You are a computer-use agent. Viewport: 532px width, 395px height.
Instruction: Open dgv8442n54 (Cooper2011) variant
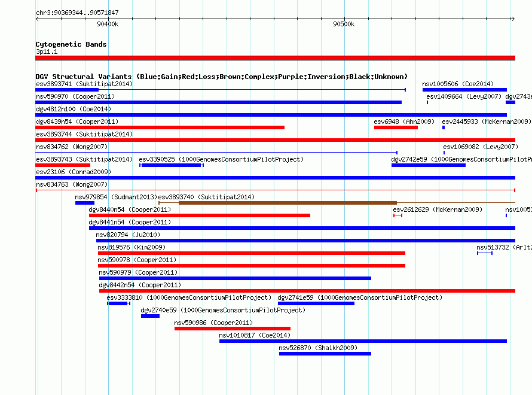pyautogui.click(x=140, y=285)
